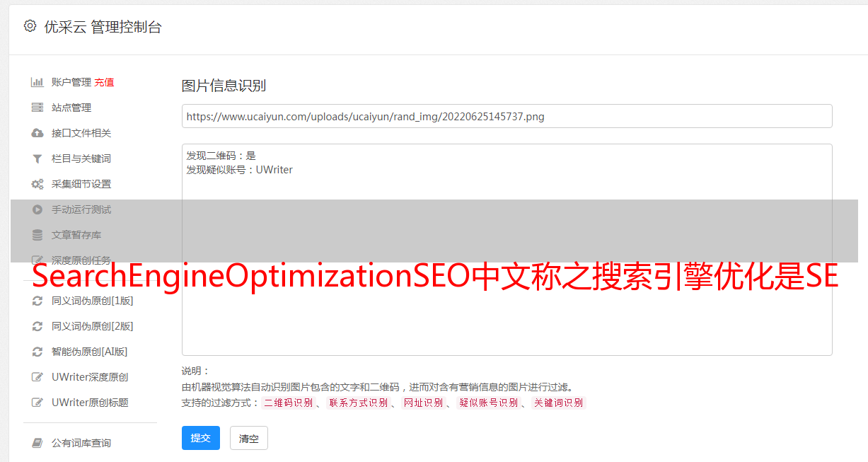Open 账户管理 menu item
This screenshot has width=868, height=462.
coord(71,82)
